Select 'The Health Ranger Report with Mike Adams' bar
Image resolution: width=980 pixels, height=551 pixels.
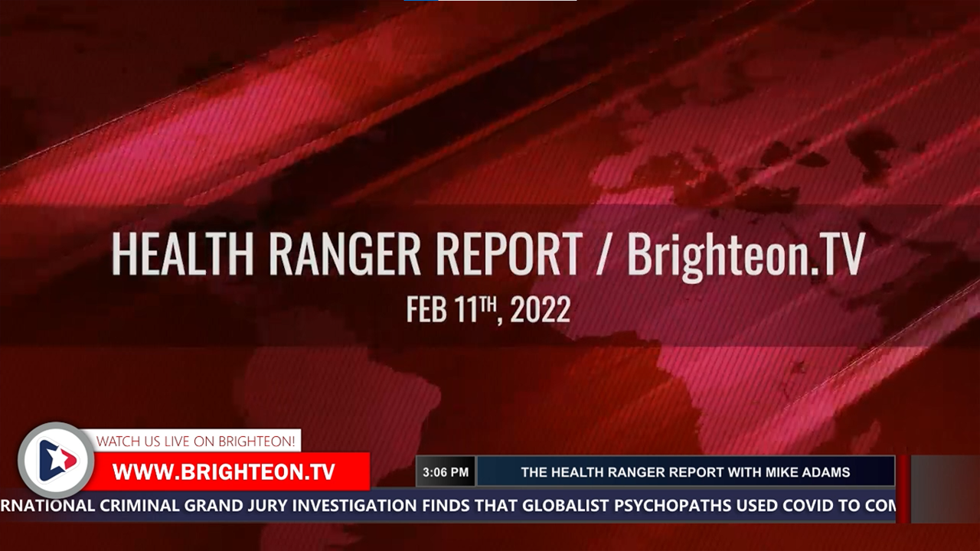click(x=685, y=472)
